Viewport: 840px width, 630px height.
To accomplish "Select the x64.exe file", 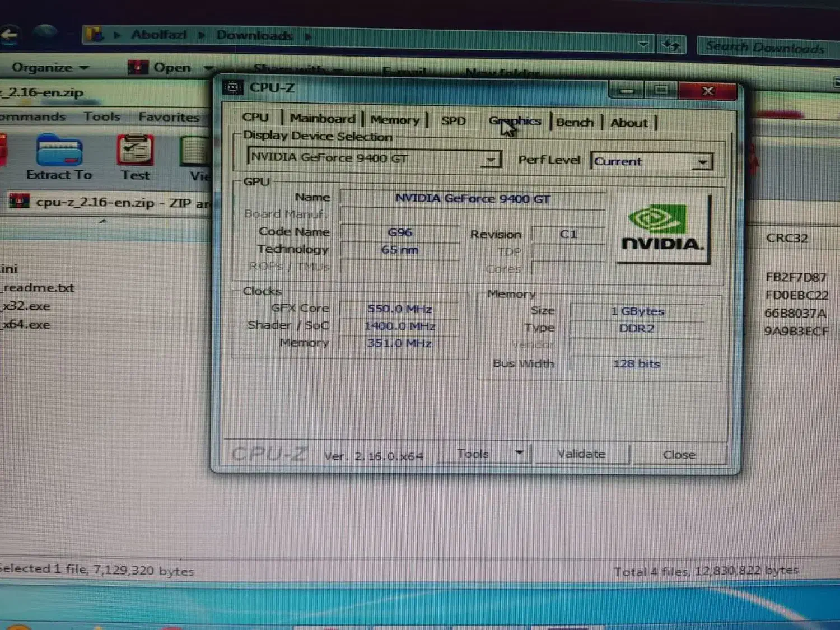I will (26, 325).
